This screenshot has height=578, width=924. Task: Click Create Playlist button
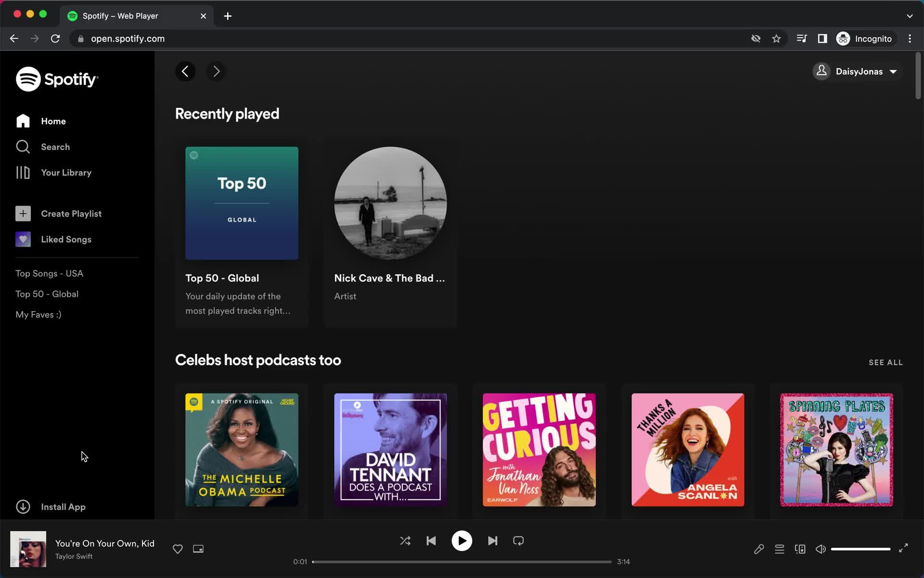tap(71, 213)
